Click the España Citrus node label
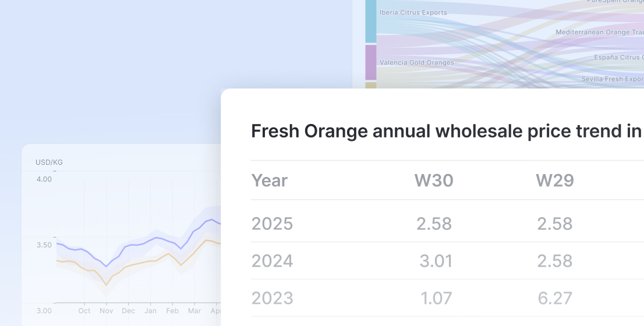 pos(618,57)
